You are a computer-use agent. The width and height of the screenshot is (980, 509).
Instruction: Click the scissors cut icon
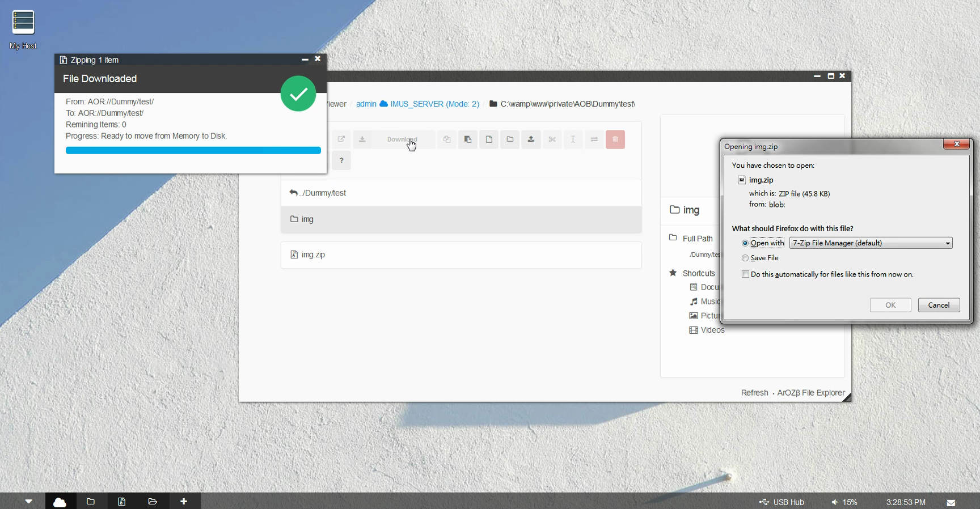pos(552,139)
